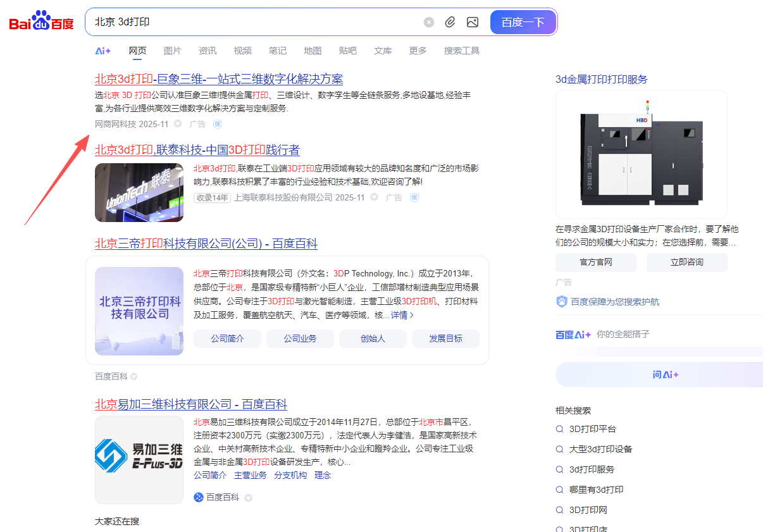Click inside the search input field
763x532 pixels.
[253, 22]
